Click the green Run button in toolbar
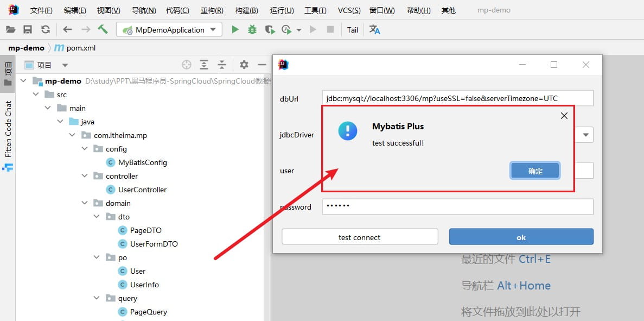The height and width of the screenshot is (321, 644). tap(235, 30)
